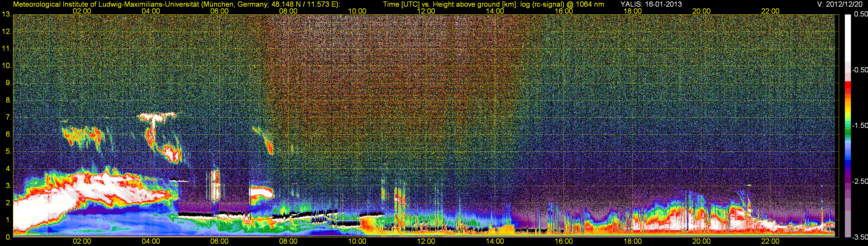Click the 12 km height axis label
This screenshot has height=246, width=868.
click(x=6, y=32)
